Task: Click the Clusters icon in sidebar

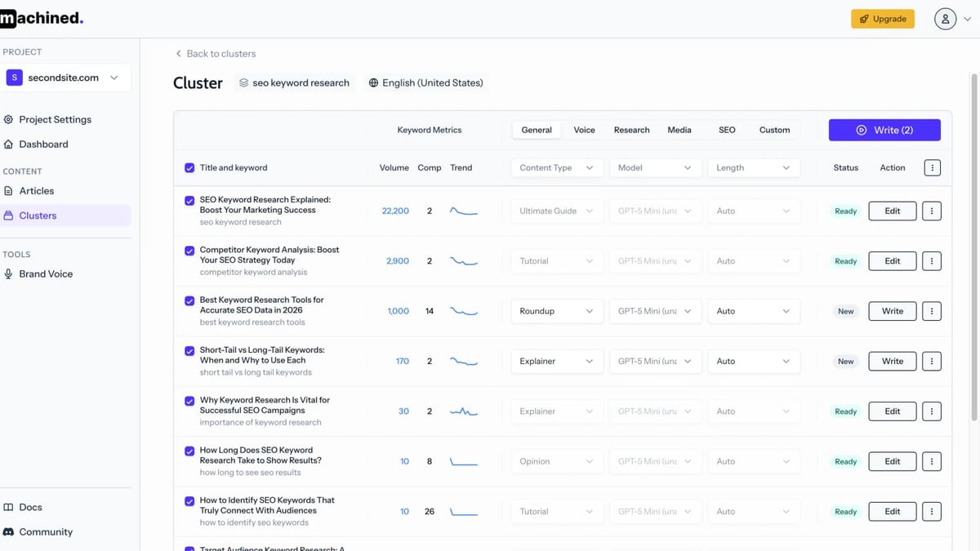Action: coord(9,216)
